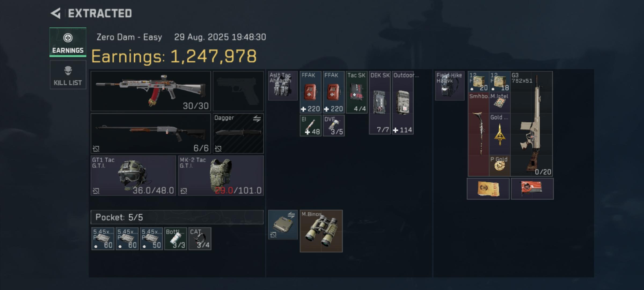Switch to the Kill List tab
The height and width of the screenshot is (290, 644).
68,75
